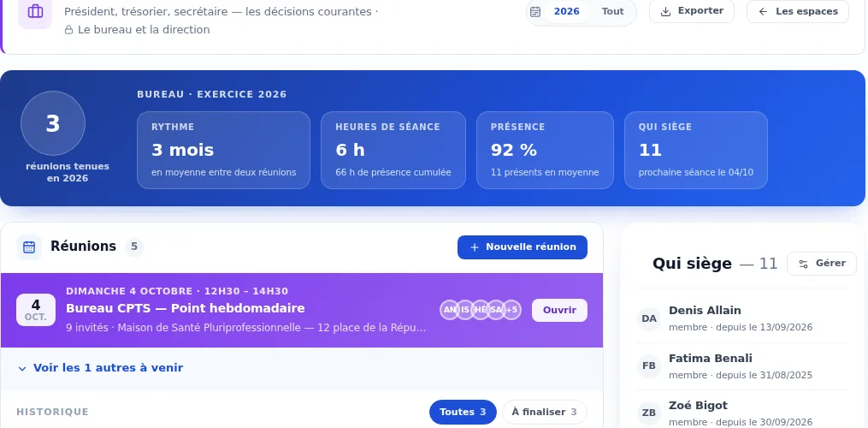Select member Fatima Benali

(x=741, y=366)
